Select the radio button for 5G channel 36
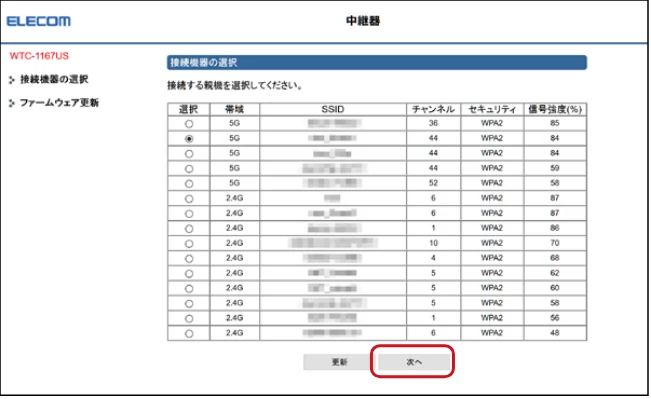The height and width of the screenshot is (399, 651). [189, 124]
